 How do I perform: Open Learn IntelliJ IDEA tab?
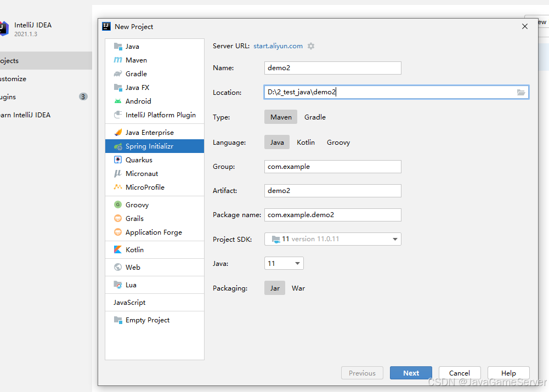46,115
